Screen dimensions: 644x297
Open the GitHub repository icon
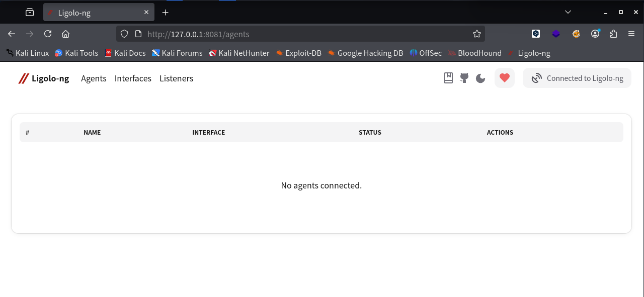click(464, 78)
